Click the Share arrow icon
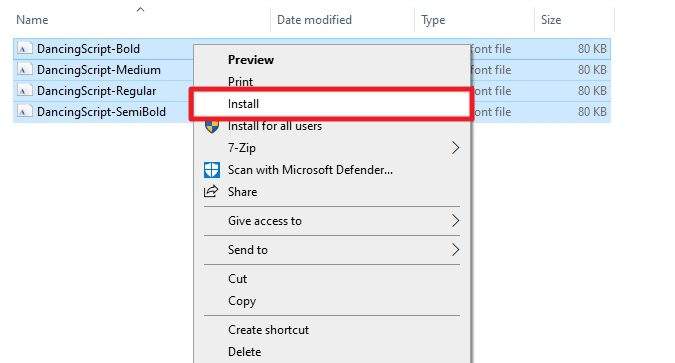 click(x=211, y=192)
